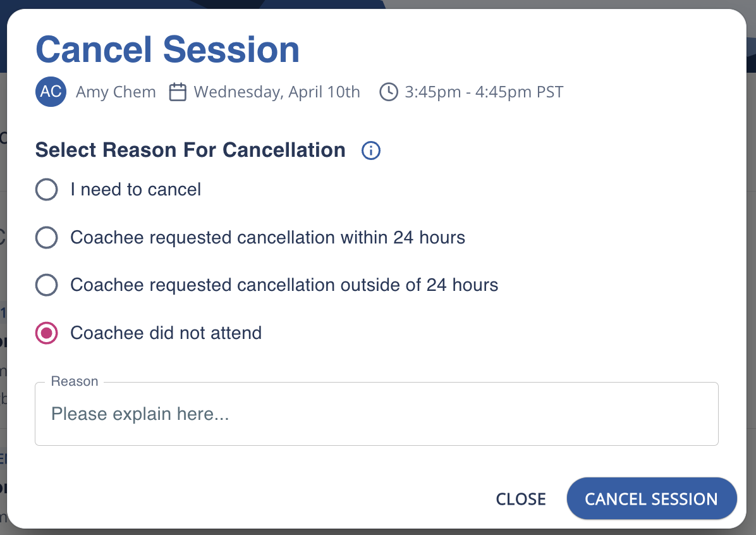Confirm with the CANCEL SESSION button
Viewport: 756px width, 535px height.
[652, 499]
